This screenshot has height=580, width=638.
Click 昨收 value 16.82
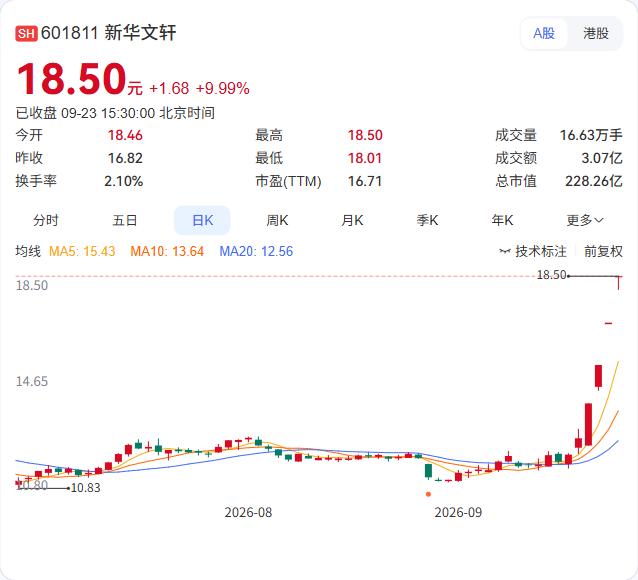pyautogui.click(x=125, y=158)
